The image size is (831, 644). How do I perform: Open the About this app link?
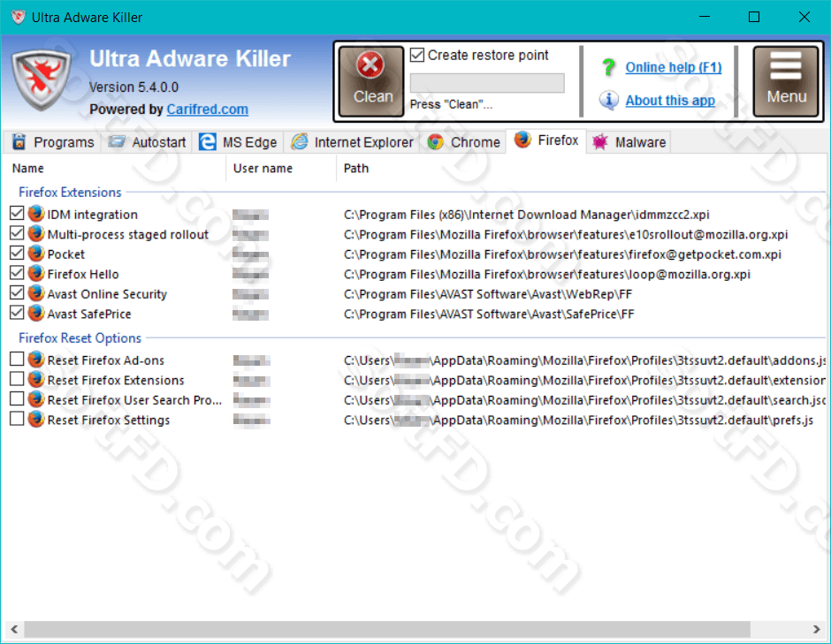(670, 100)
